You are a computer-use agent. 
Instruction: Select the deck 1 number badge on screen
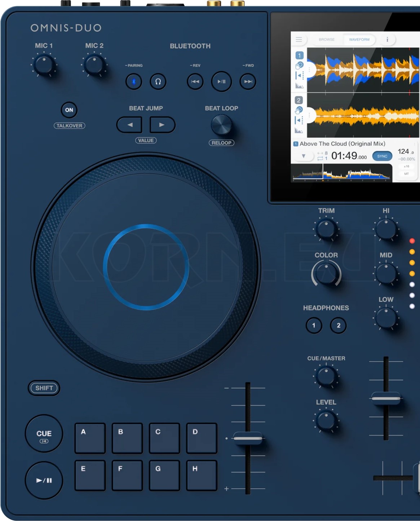coord(299,55)
